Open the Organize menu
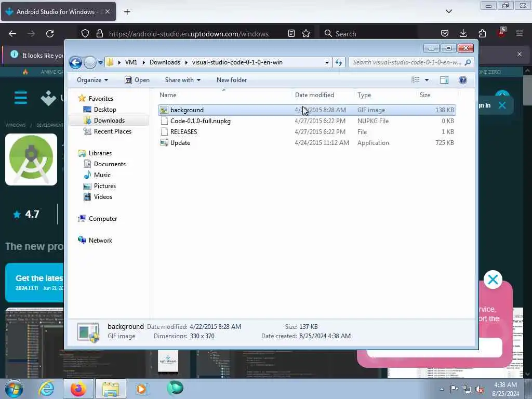The width and height of the screenshot is (532, 399). coord(92,80)
